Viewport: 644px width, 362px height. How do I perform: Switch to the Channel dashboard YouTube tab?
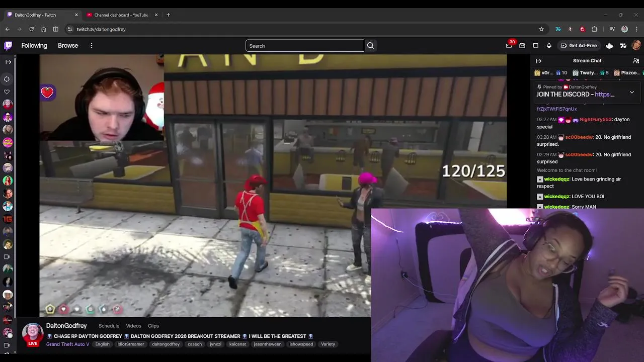click(x=121, y=15)
